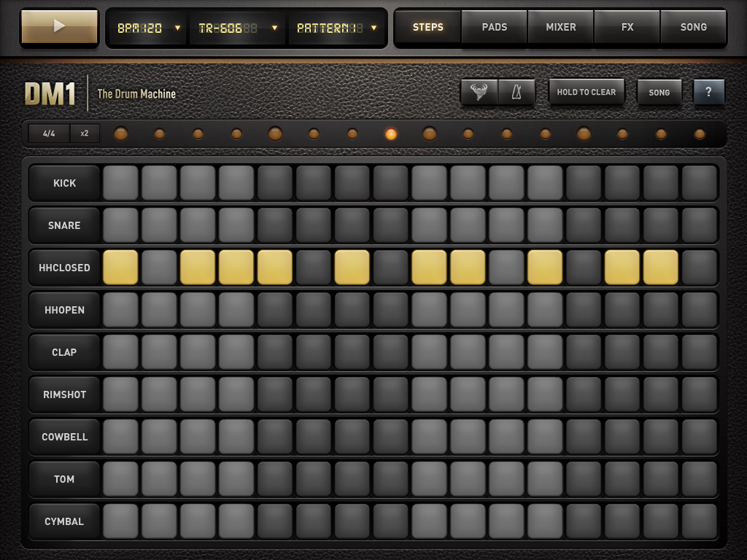Select the CYMBAL track label
The width and height of the screenshot is (747, 560).
[x=64, y=521]
